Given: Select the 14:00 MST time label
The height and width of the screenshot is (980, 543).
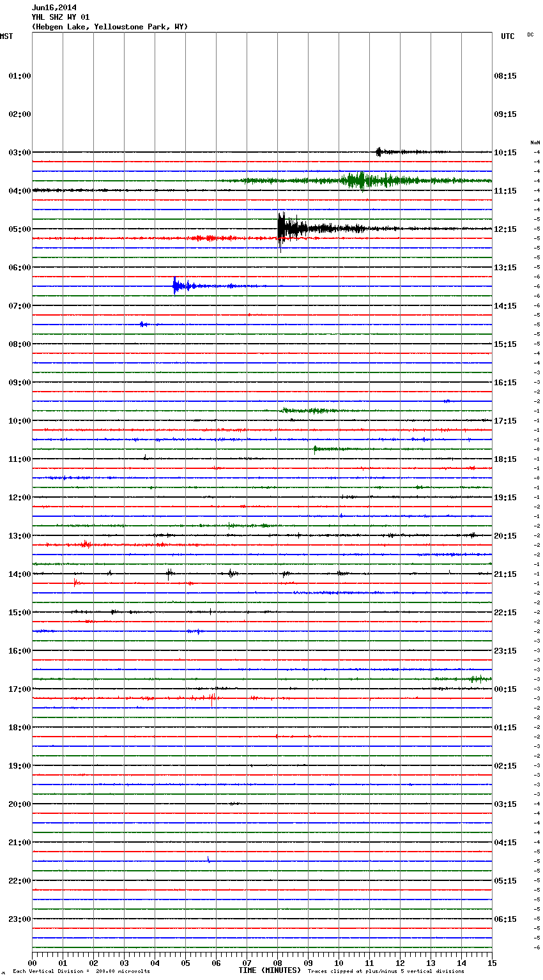Looking at the screenshot, I should (20, 574).
